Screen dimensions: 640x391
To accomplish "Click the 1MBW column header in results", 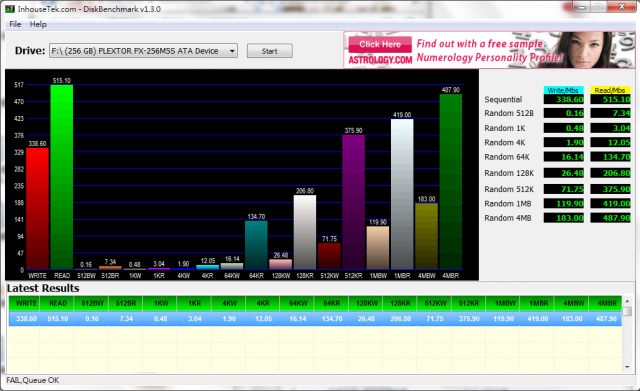I will pyautogui.click(x=503, y=303).
